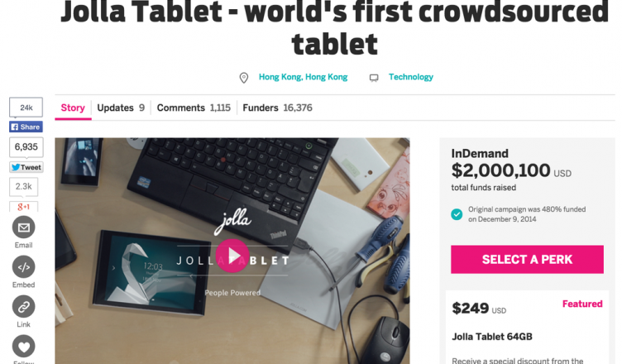Click the 24k Facebook share count
The height and width of the screenshot is (364, 622).
[26, 108]
